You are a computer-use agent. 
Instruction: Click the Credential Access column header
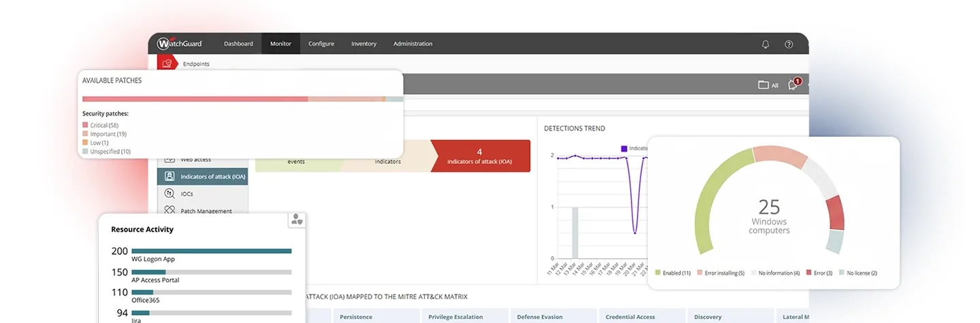(x=641, y=316)
